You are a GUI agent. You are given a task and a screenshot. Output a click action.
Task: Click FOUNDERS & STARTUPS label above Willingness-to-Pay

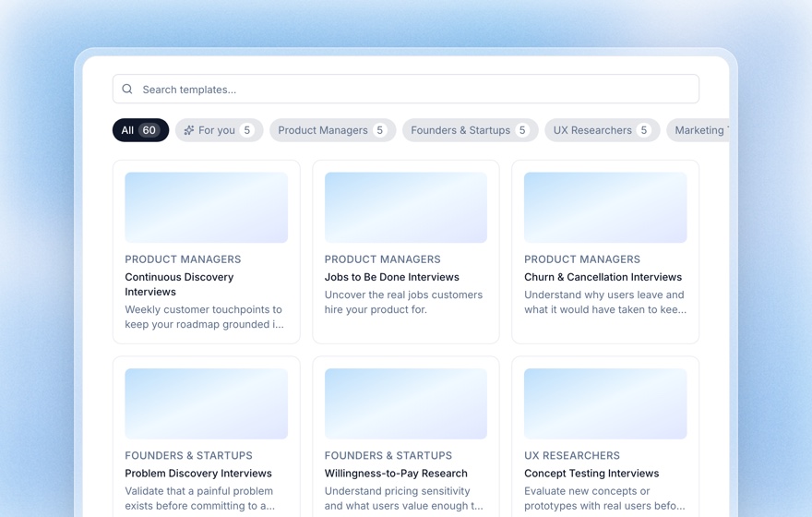tap(388, 455)
